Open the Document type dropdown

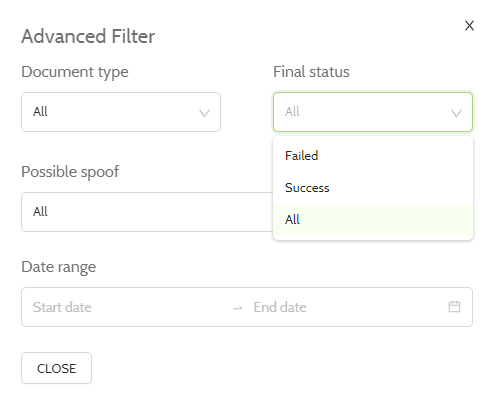pos(121,112)
